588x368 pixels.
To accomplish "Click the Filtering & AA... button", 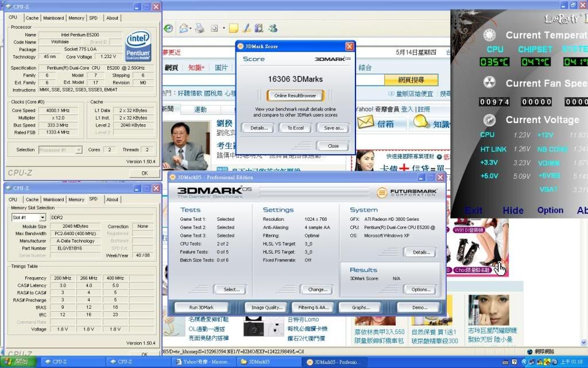I will tap(314, 308).
